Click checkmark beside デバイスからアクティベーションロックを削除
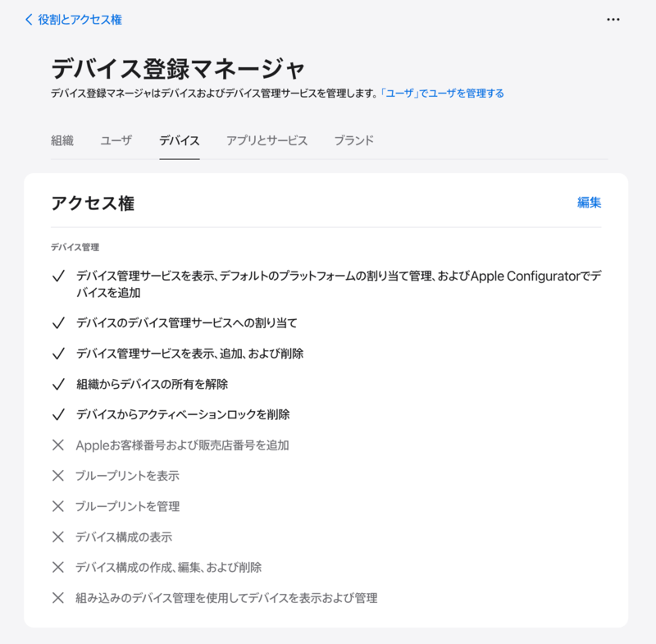The height and width of the screenshot is (644, 656). (x=58, y=414)
